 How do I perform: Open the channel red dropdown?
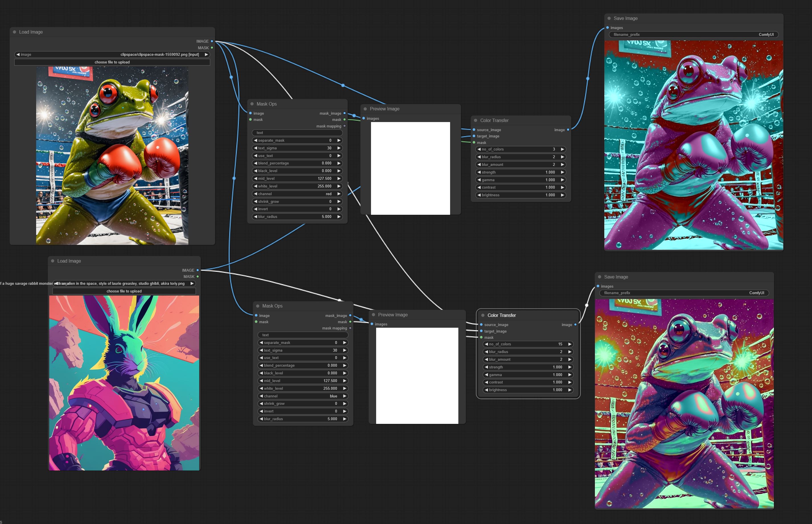297,194
